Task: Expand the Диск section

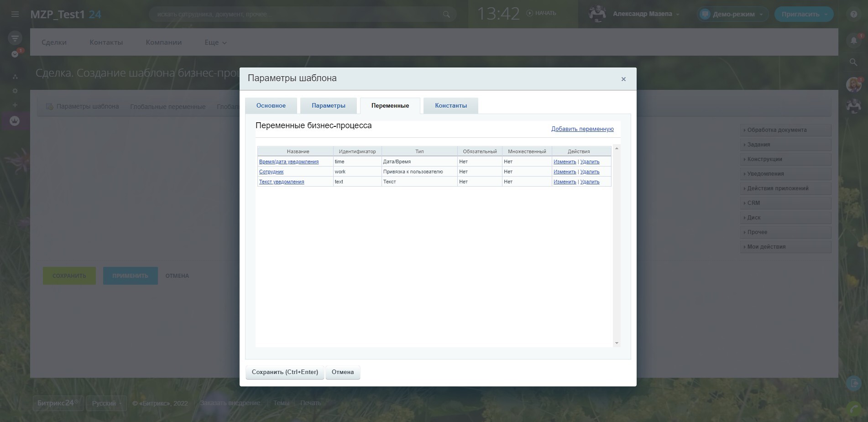Action: coord(785,218)
